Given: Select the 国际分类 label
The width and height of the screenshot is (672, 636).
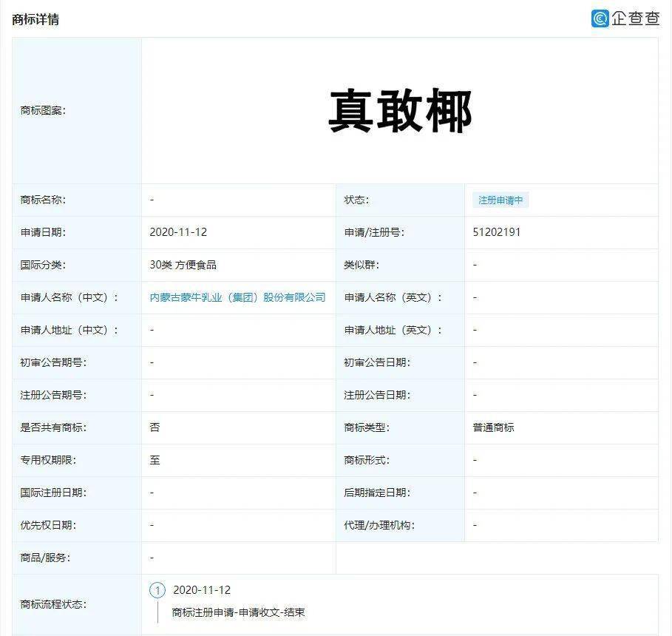Looking at the screenshot, I should [43, 265].
